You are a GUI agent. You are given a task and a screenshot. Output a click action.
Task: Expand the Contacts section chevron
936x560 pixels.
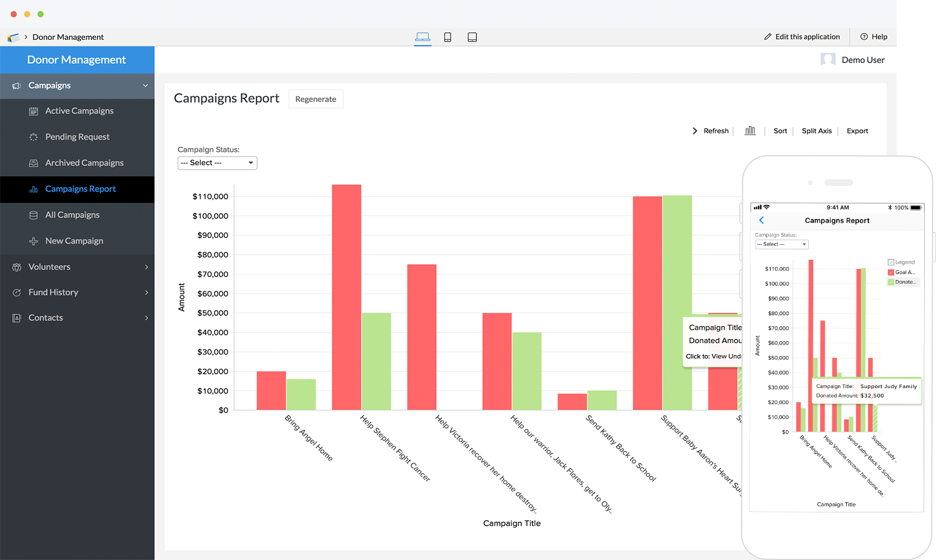[147, 318]
